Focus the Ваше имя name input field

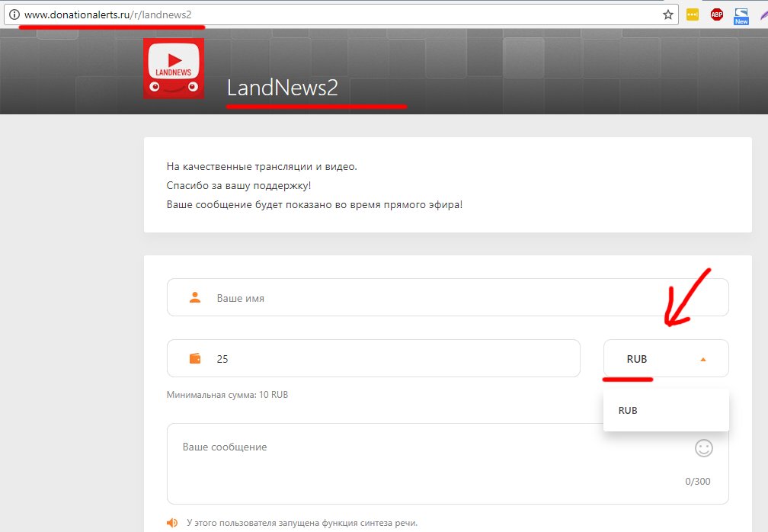tap(448, 297)
